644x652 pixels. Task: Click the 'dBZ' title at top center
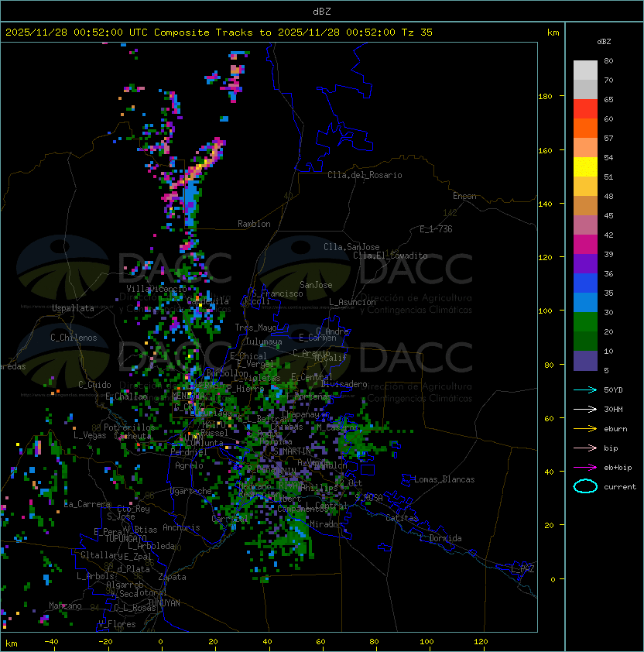(x=322, y=12)
